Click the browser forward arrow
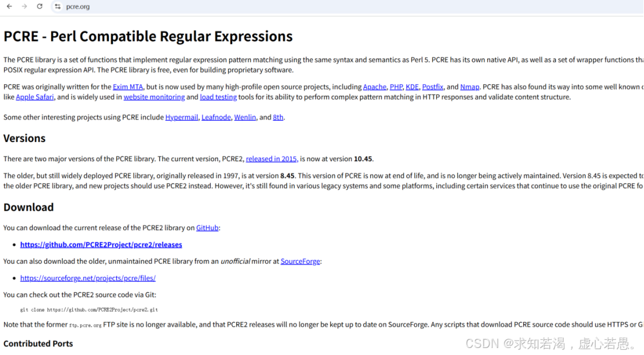This screenshot has width=644, height=355. pos(24,6)
